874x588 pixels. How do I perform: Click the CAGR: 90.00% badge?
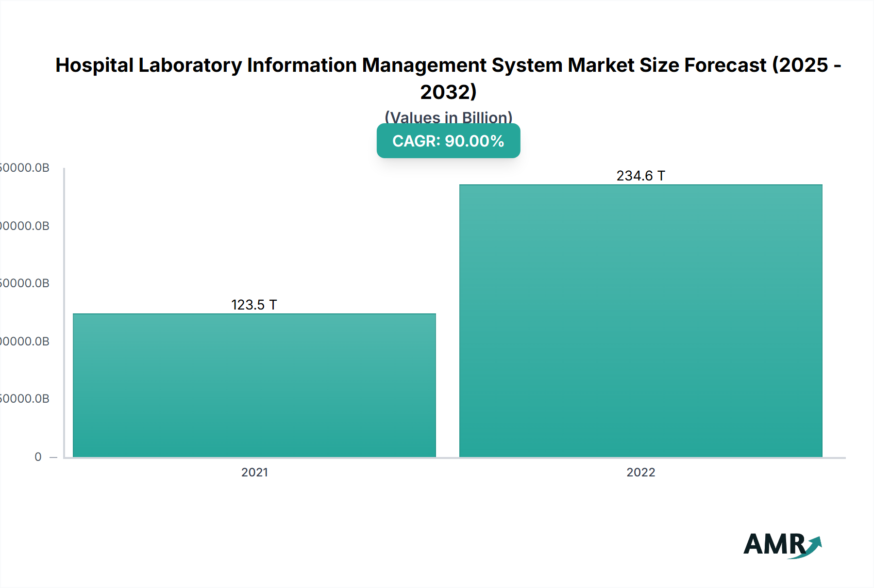[448, 141]
